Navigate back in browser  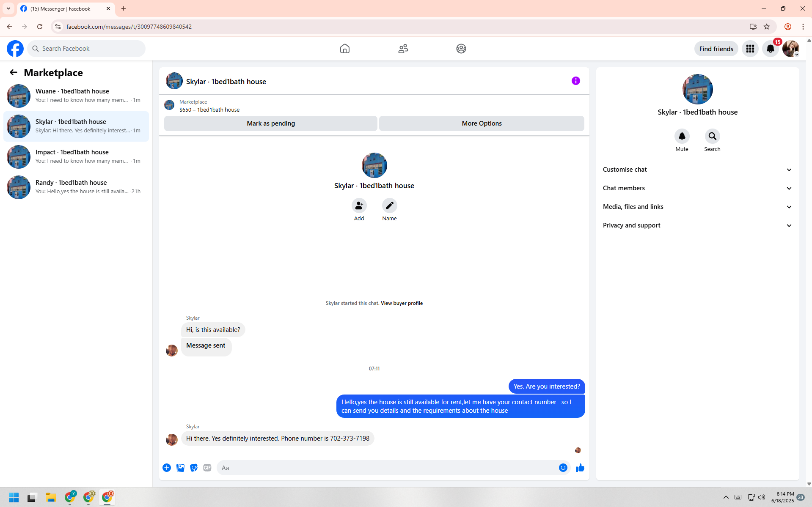9,27
